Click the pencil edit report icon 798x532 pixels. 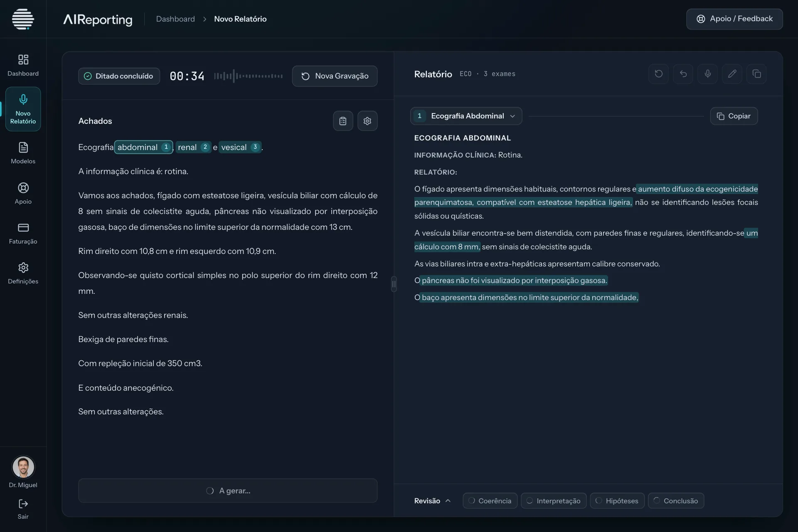(732, 74)
